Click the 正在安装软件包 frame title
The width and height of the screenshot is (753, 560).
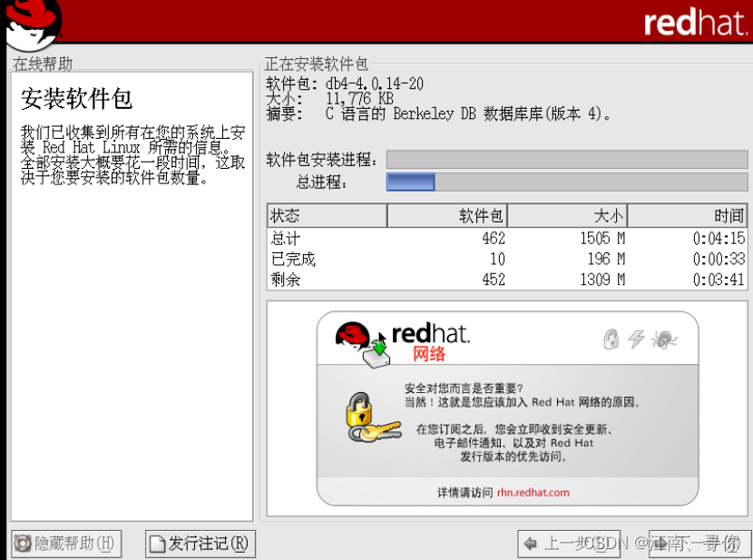[316, 64]
